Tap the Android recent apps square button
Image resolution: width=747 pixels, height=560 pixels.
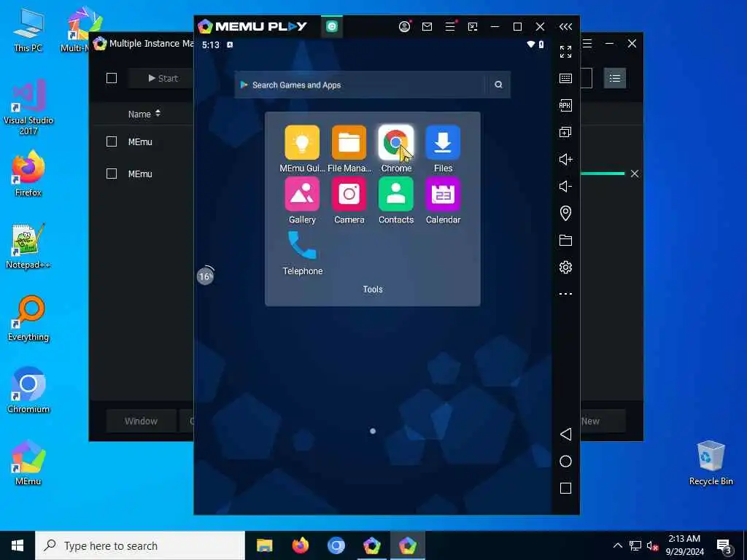pyautogui.click(x=565, y=488)
